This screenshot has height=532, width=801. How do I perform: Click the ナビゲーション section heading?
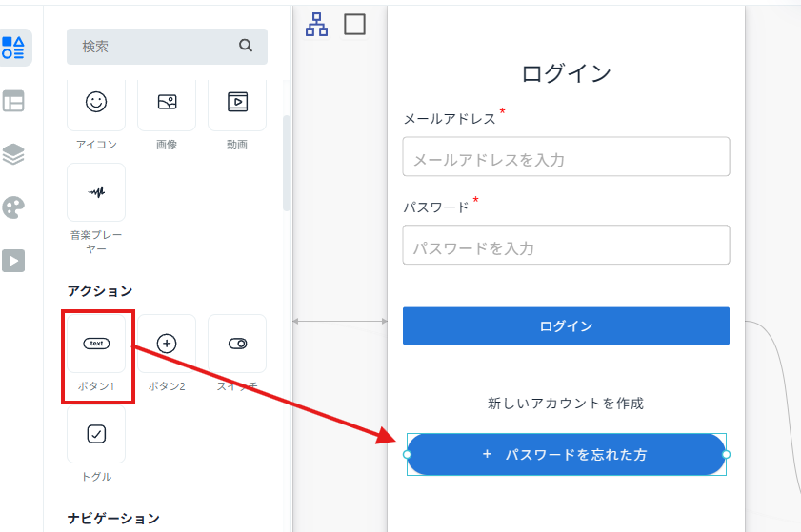tap(113, 519)
